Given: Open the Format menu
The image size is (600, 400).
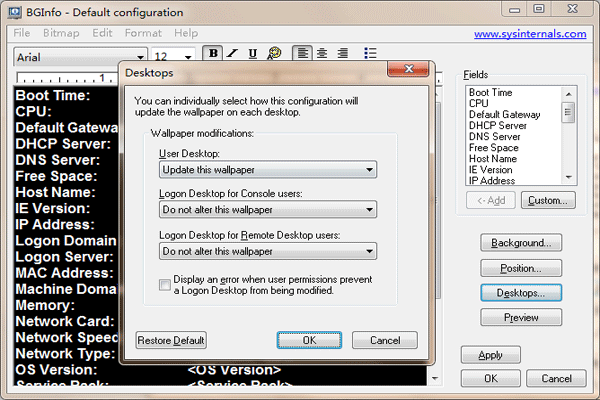Looking at the screenshot, I should (x=143, y=33).
